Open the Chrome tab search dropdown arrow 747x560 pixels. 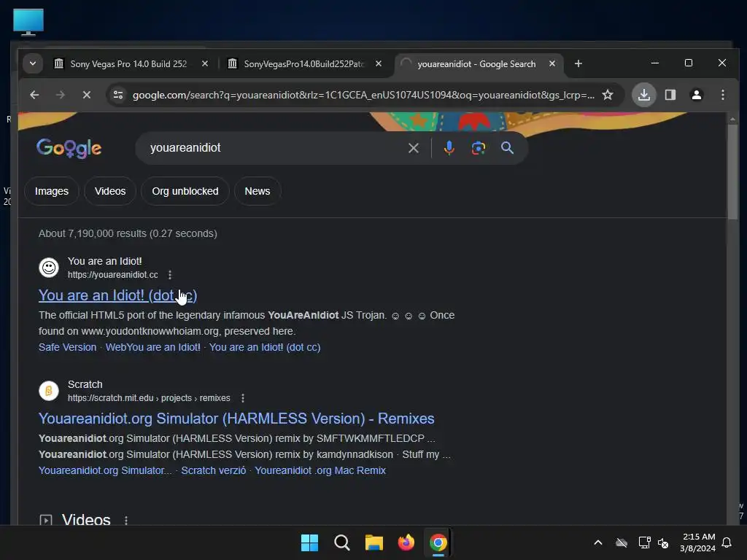point(33,63)
